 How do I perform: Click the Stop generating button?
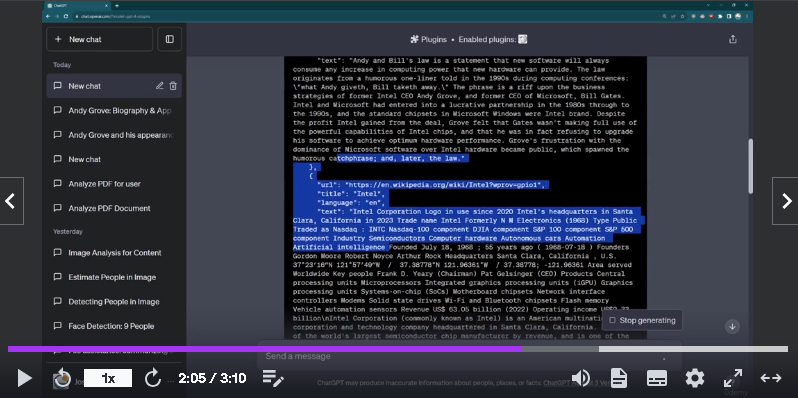pyautogui.click(x=642, y=320)
